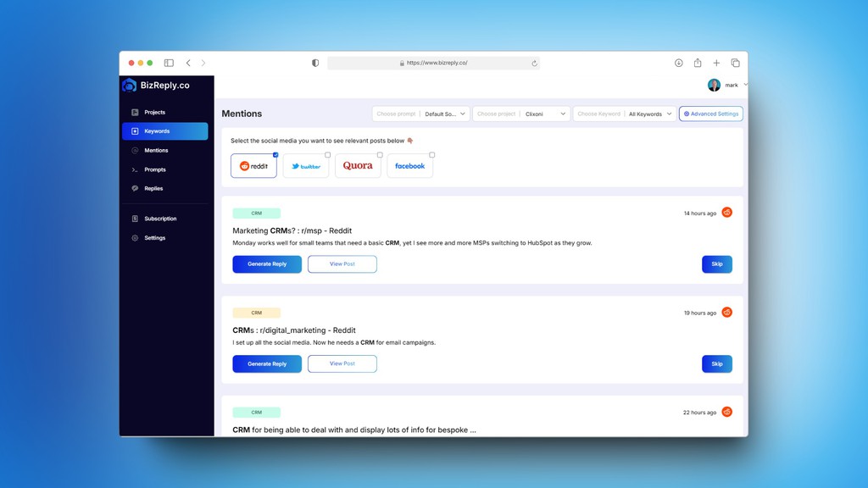Open the Choose prompt dropdown
The width and height of the screenshot is (868, 488).
(x=421, y=114)
